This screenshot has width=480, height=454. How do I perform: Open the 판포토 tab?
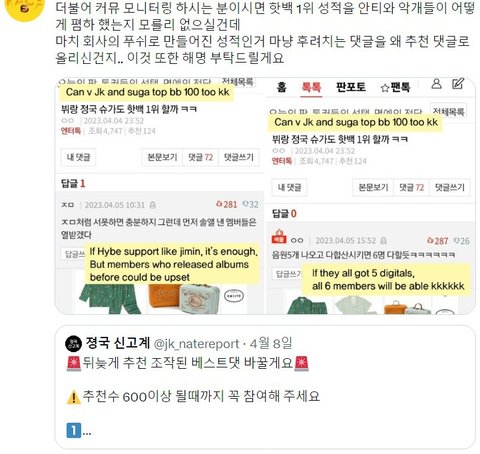point(350,87)
